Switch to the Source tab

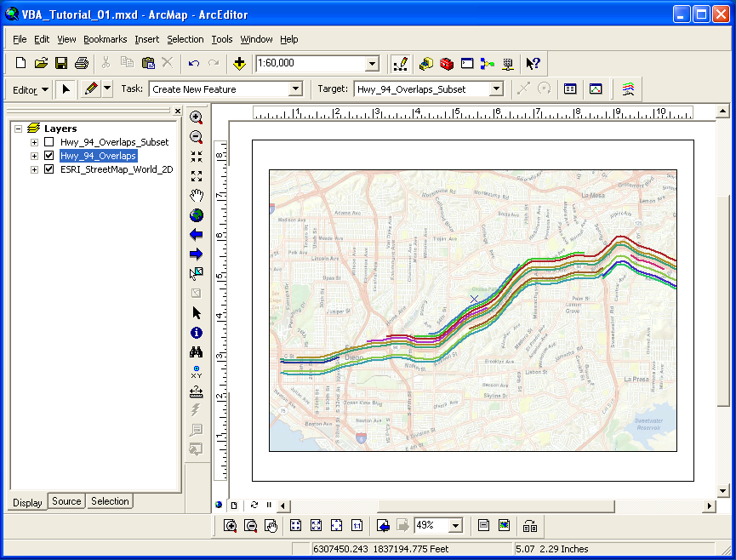point(66,501)
